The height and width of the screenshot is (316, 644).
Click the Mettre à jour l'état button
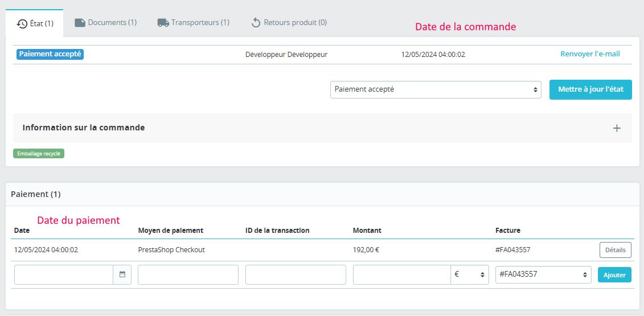point(590,89)
